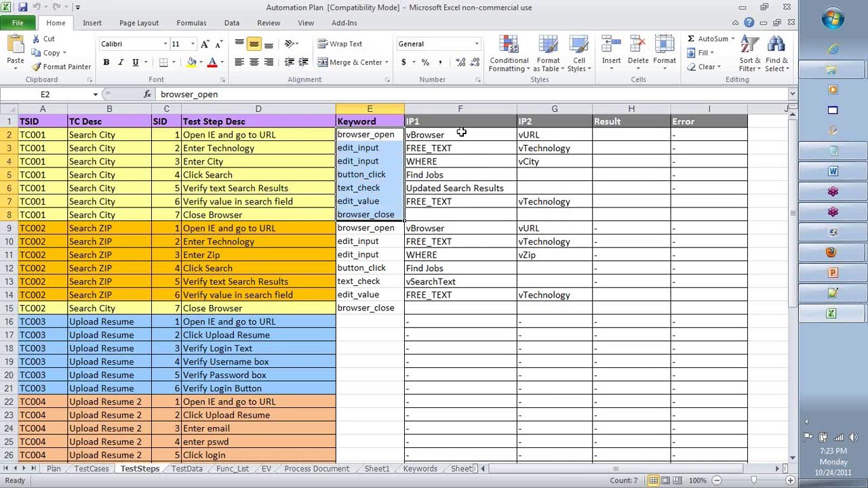This screenshot has height=488, width=868.
Task: Click the Zoom Out minus button
Action: coord(715,481)
